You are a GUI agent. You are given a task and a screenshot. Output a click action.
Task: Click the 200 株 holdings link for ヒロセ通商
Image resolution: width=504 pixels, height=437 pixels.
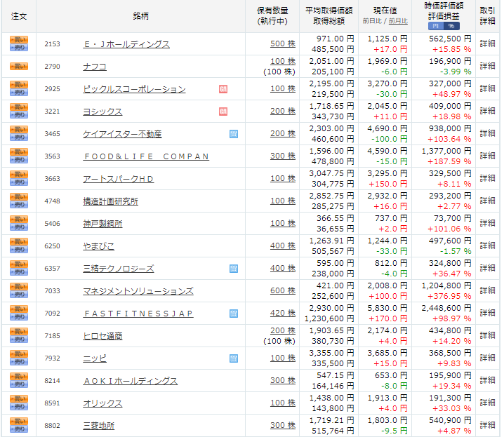(283, 330)
